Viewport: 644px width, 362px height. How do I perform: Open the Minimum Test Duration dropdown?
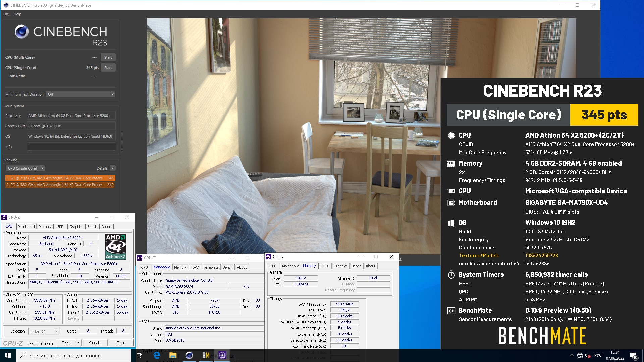[x=80, y=94]
